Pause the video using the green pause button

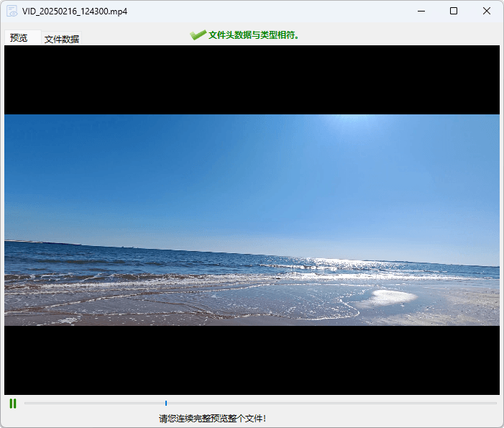[13, 404]
